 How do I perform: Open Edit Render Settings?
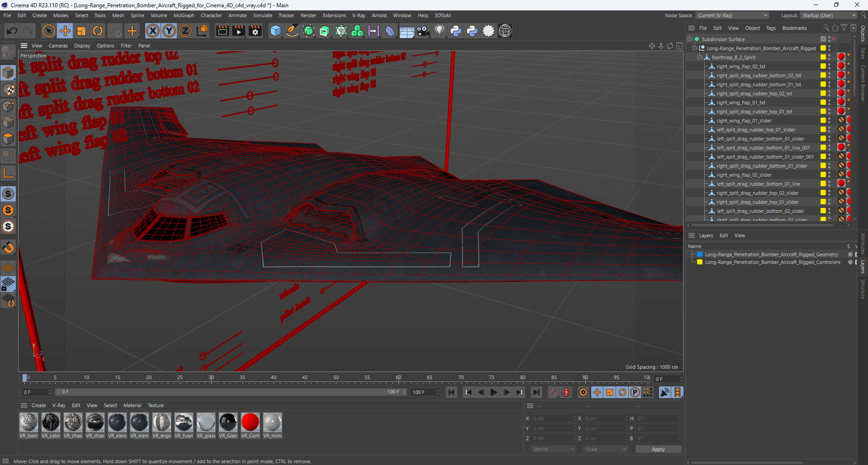[255, 31]
